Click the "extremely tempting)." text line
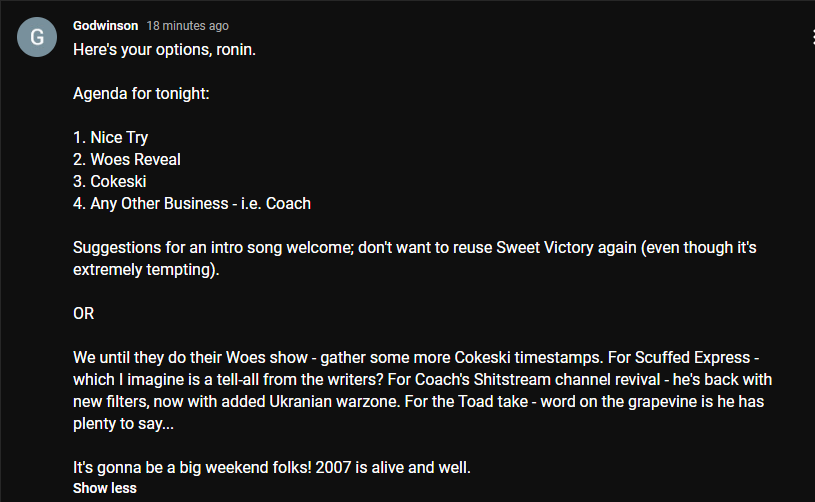This screenshot has height=502, width=815. tap(146, 270)
